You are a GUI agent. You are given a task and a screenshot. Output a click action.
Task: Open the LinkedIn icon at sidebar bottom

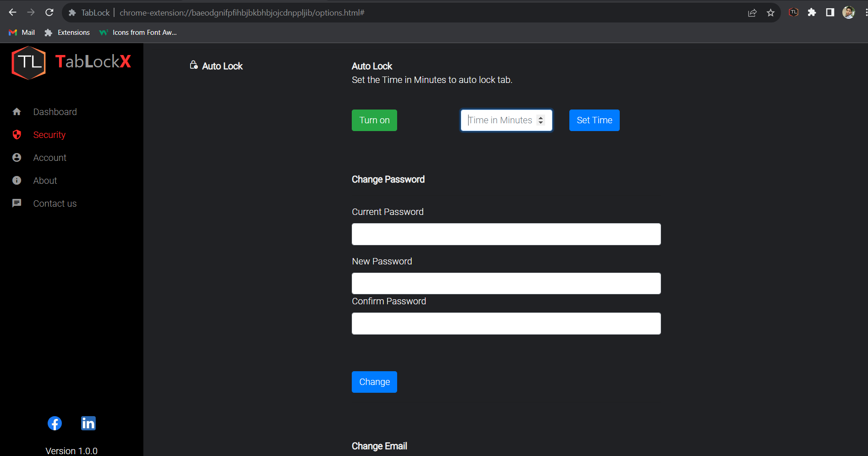pos(88,423)
